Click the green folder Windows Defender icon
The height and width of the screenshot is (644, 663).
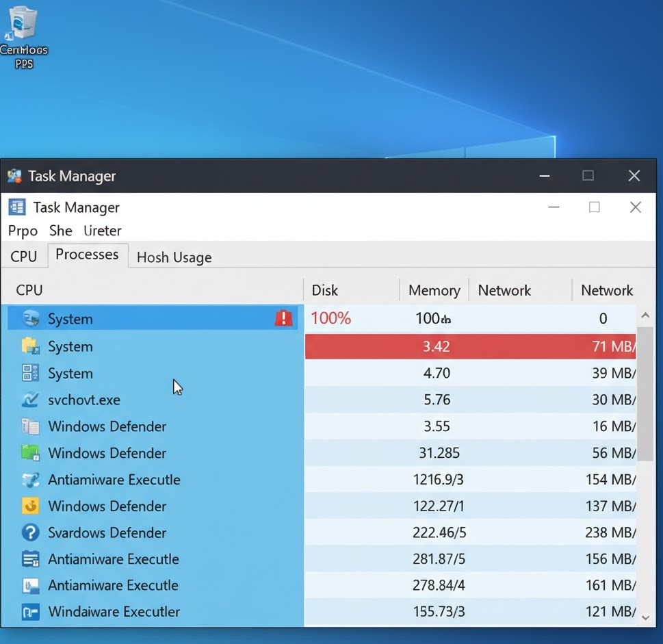pos(30,453)
